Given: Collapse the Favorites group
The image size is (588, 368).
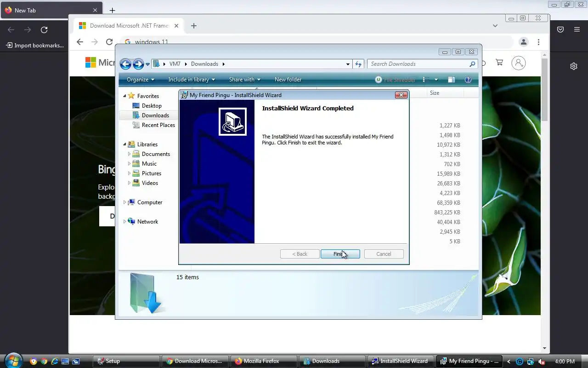Looking at the screenshot, I should [124, 96].
